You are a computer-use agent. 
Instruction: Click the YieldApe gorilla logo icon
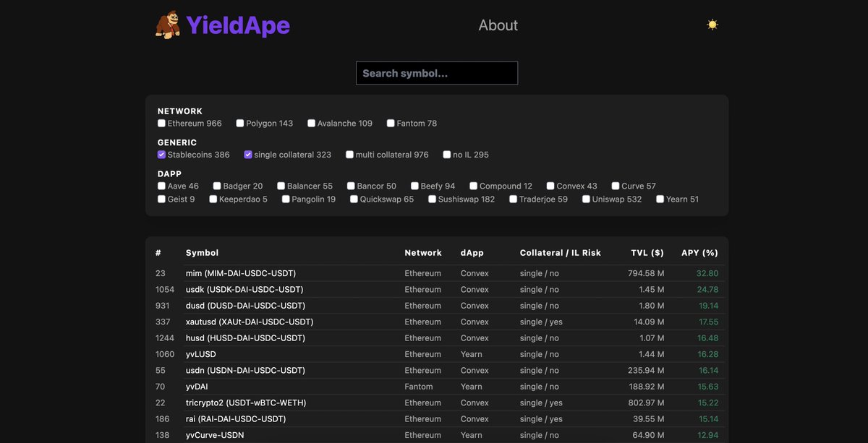pyautogui.click(x=168, y=25)
